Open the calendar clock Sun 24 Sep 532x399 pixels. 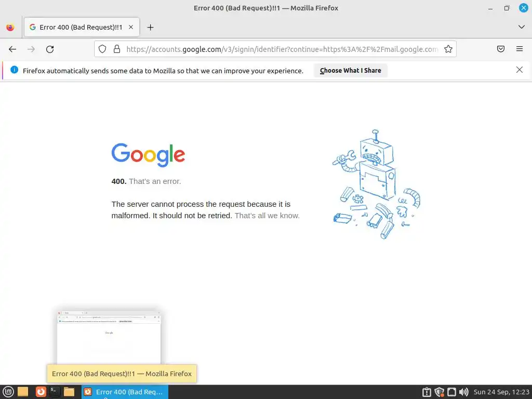(x=501, y=392)
